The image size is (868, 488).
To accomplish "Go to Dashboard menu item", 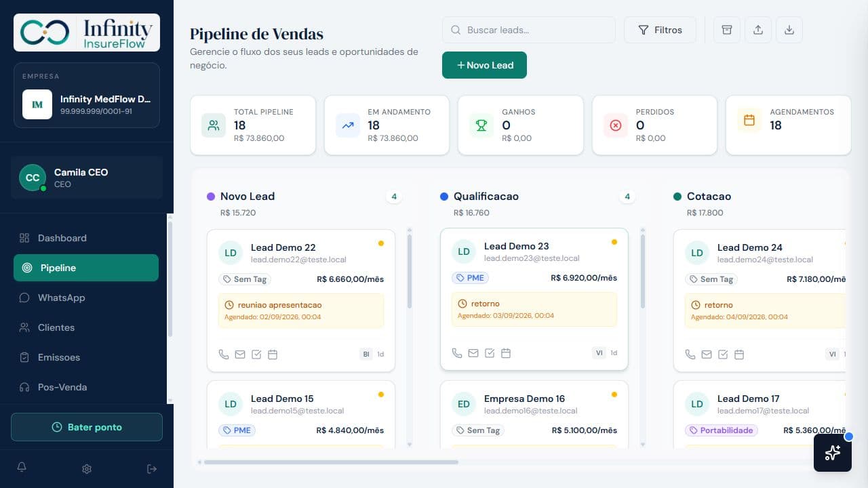I will pyautogui.click(x=86, y=238).
